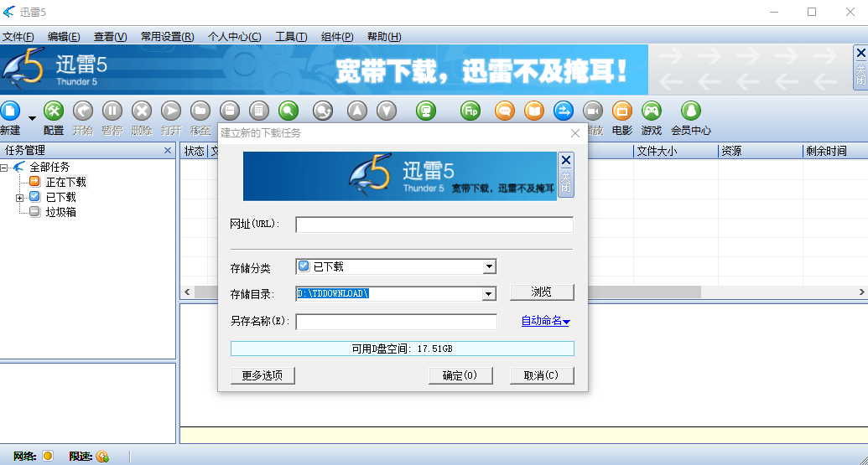
Task: Select 全部任务 in the task tree
Action: 49,167
